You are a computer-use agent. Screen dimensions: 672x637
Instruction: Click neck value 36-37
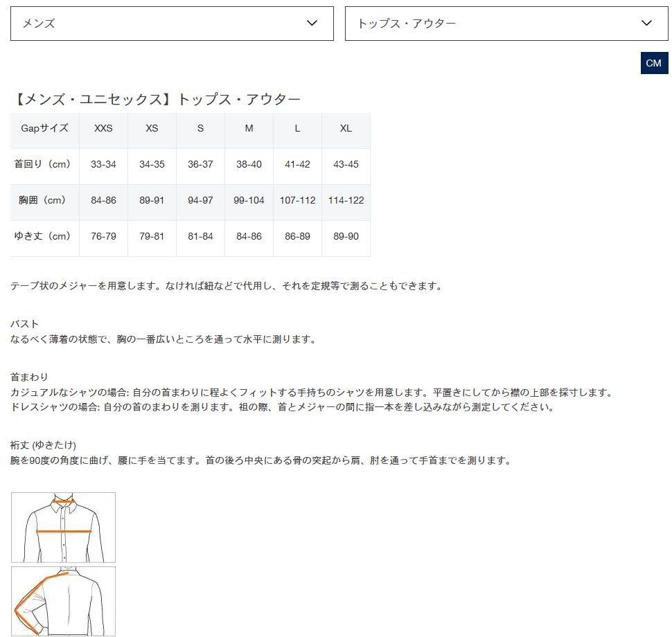pos(200,164)
